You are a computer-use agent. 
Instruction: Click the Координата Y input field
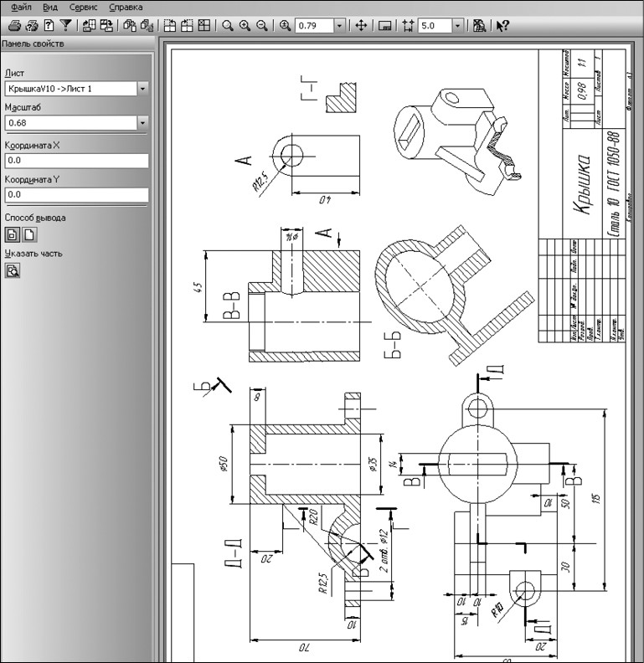(x=75, y=195)
